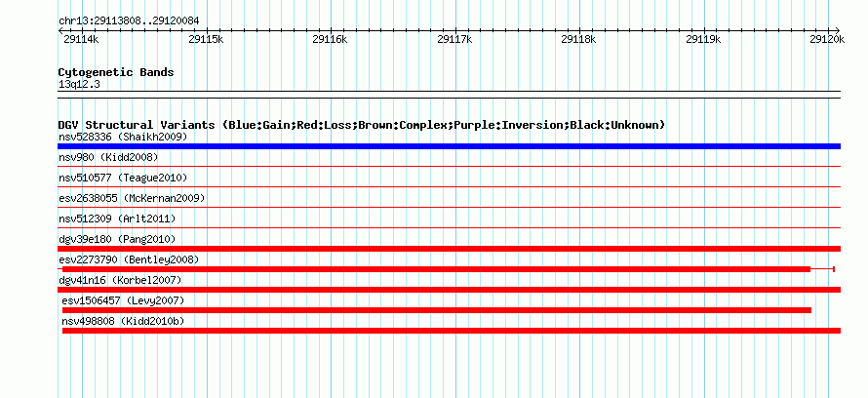868x398 pixels.
Task: Select the 13q12.3 band label
Action: 79,85
